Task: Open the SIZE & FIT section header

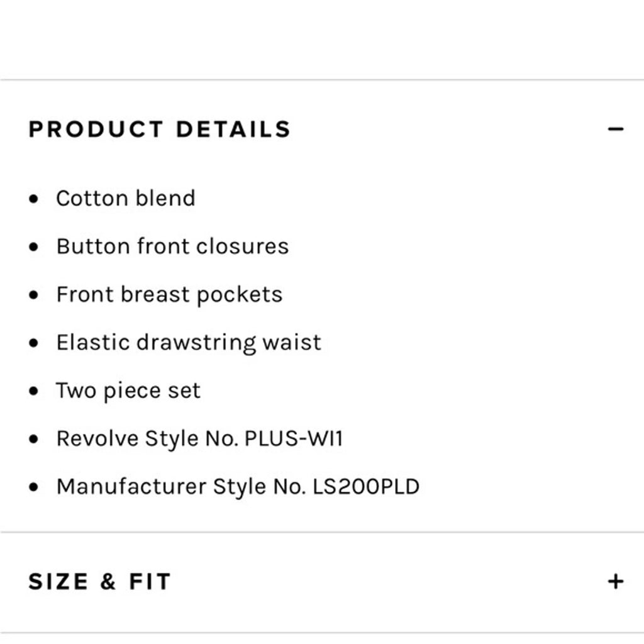Action: coord(322,582)
